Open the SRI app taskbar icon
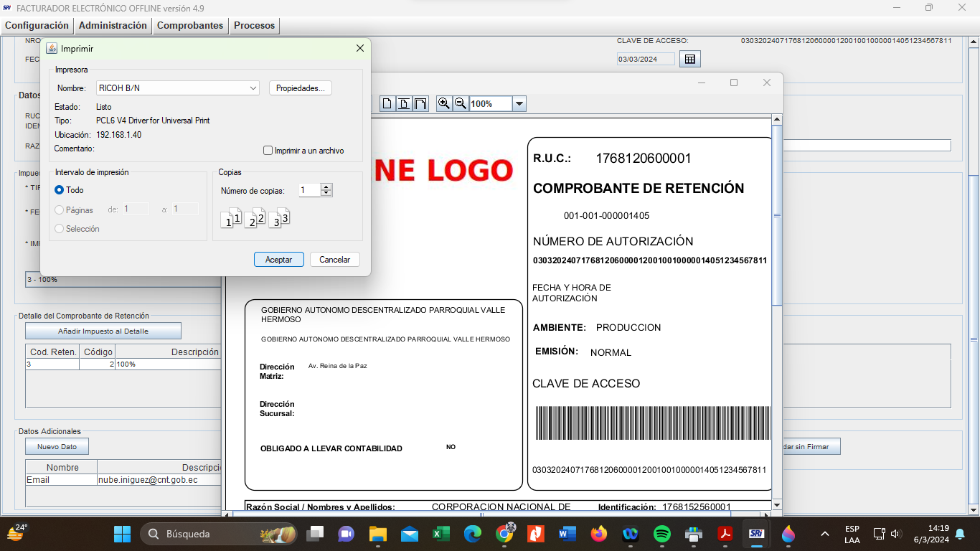The height and width of the screenshot is (551, 980). pyautogui.click(x=755, y=534)
